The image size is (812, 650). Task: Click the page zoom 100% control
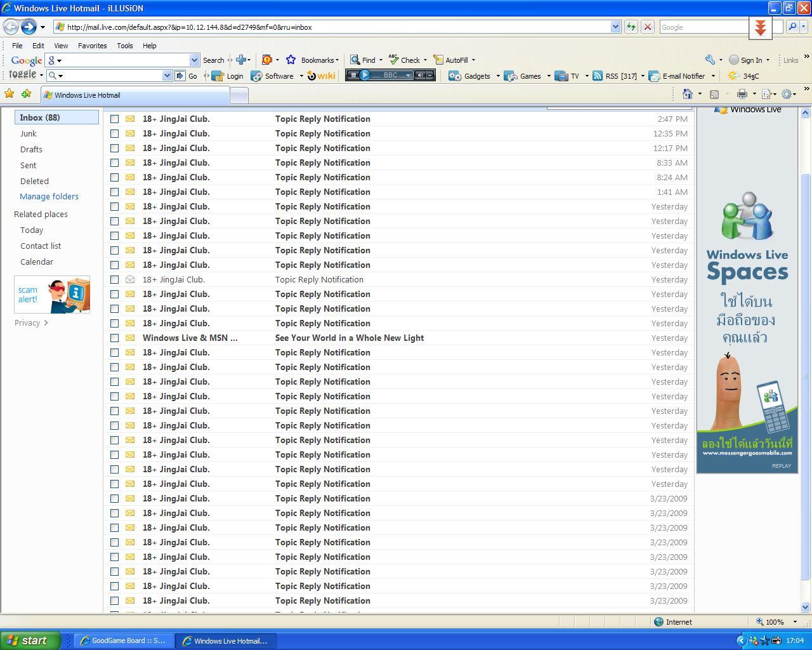(777, 622)
